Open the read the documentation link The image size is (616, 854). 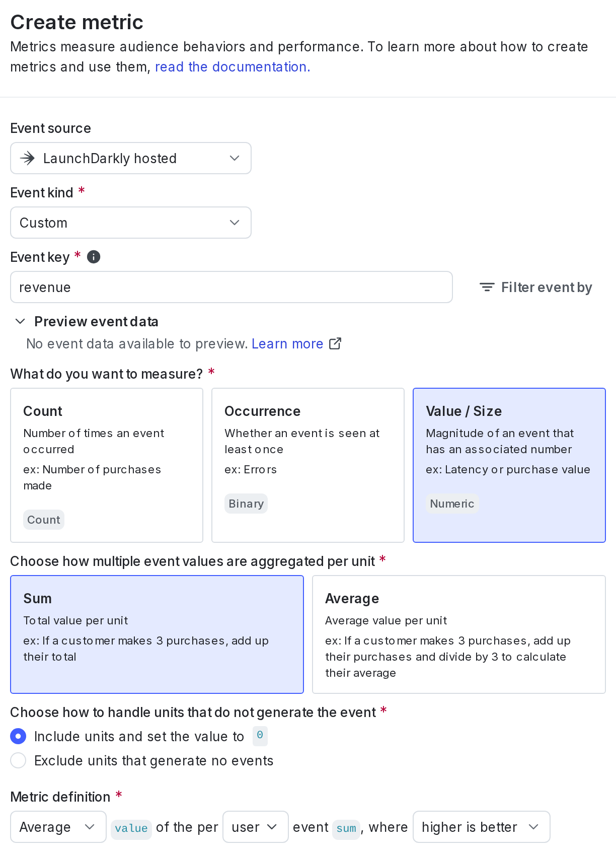[x=233, y=66]
